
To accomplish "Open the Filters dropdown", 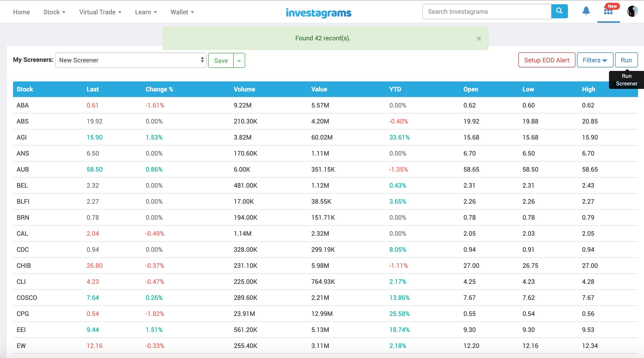I will 595,60.
